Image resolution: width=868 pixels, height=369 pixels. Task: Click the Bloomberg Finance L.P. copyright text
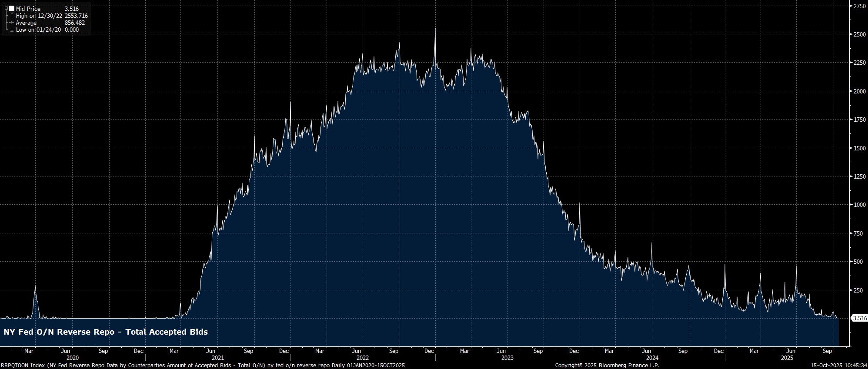tap(607, 366)
